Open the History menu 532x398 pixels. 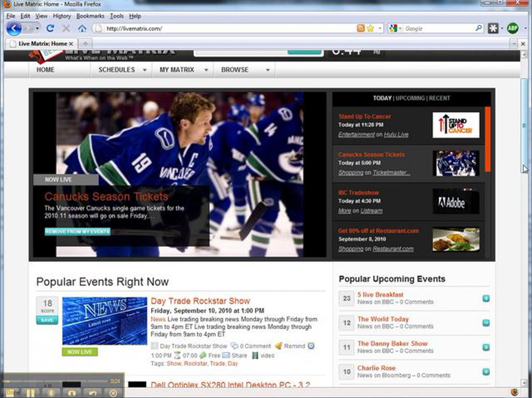coord(62,16)
